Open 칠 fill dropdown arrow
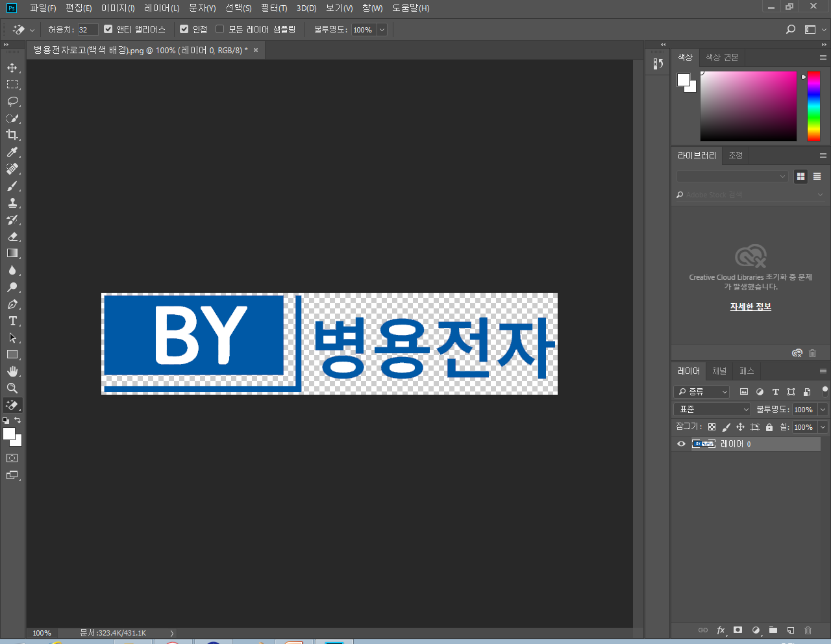This screenshot has height=644, width=831. coord(823,427)
